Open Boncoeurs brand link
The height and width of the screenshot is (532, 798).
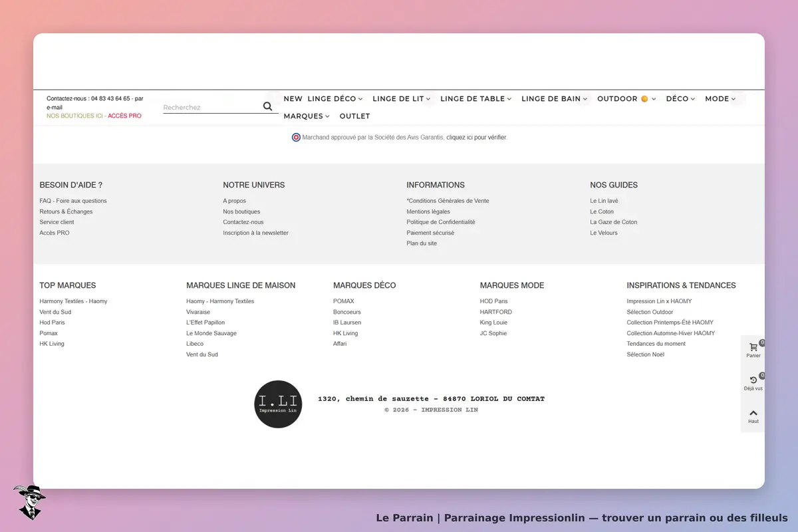[x=347, y=312]
